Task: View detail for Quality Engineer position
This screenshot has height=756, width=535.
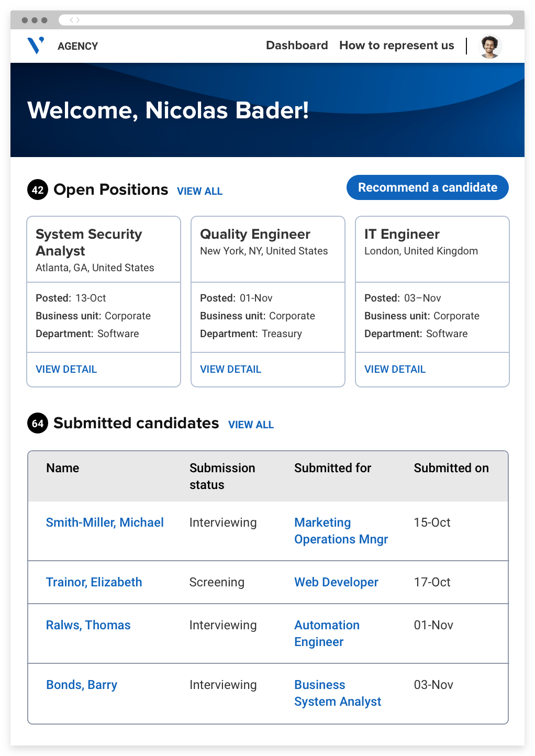Action: pyautogui.click(x=230, y=369)
